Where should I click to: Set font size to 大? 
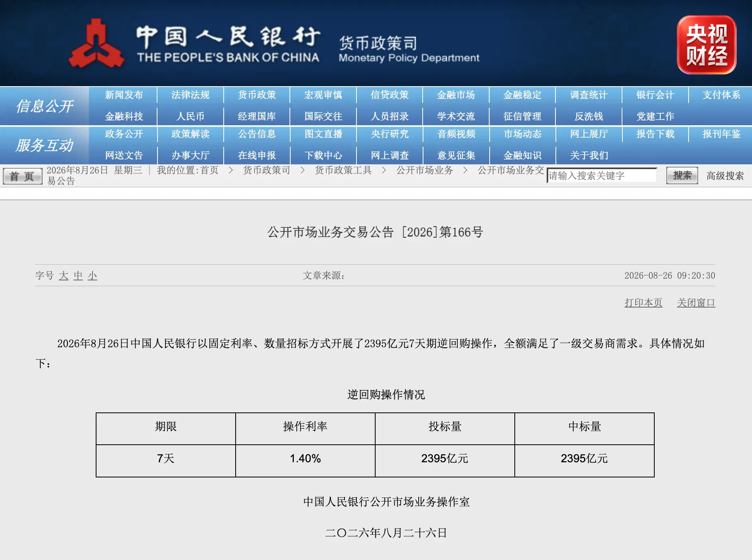point(64,276)
